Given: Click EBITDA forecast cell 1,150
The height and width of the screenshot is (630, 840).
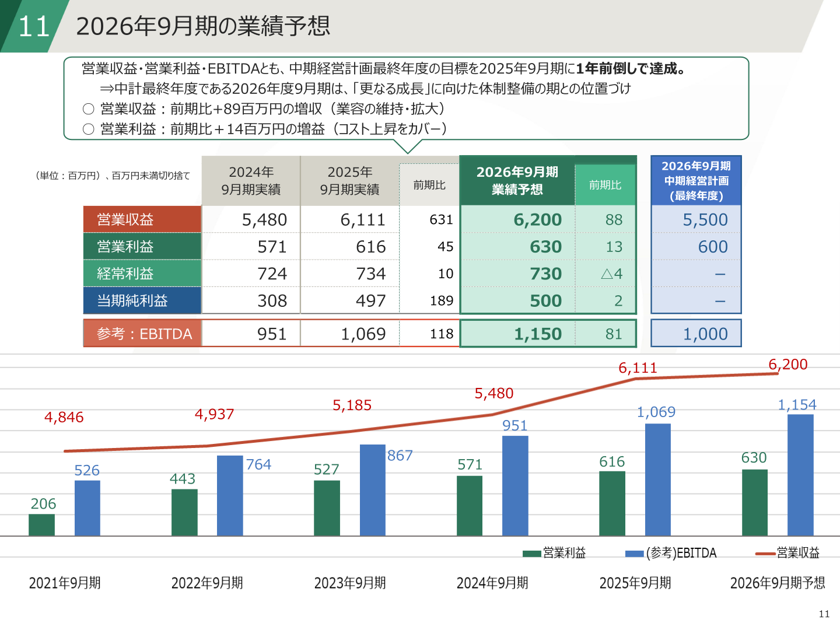Looking at the screenshot, I should coord(537,334).
